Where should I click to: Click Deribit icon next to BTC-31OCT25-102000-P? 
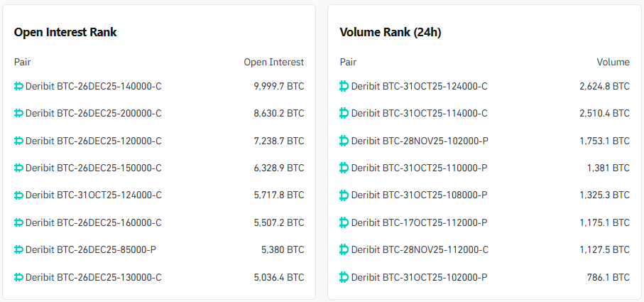(x=344, y=277)
